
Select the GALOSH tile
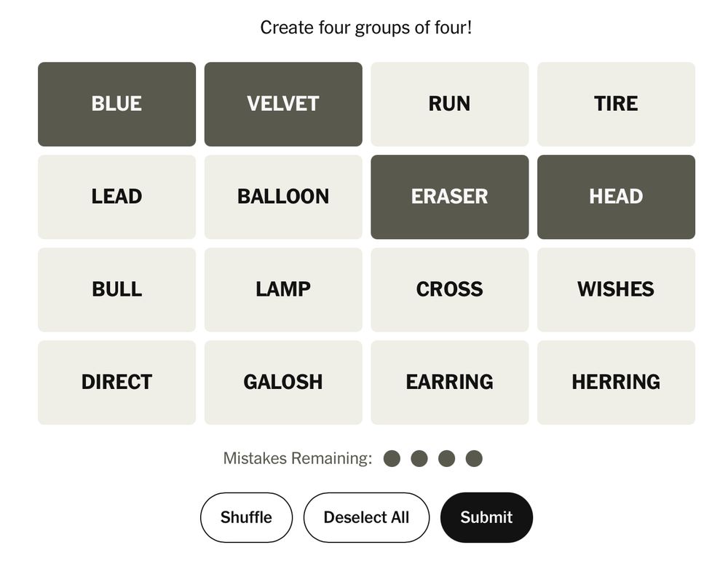pos(283,382)
